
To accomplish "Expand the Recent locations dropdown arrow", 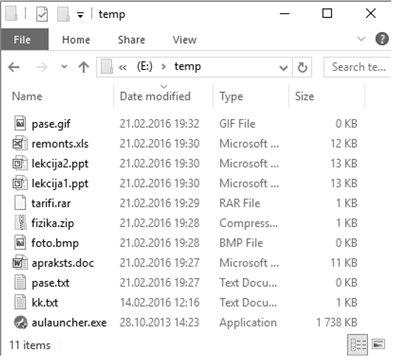I will coord(64,67).
